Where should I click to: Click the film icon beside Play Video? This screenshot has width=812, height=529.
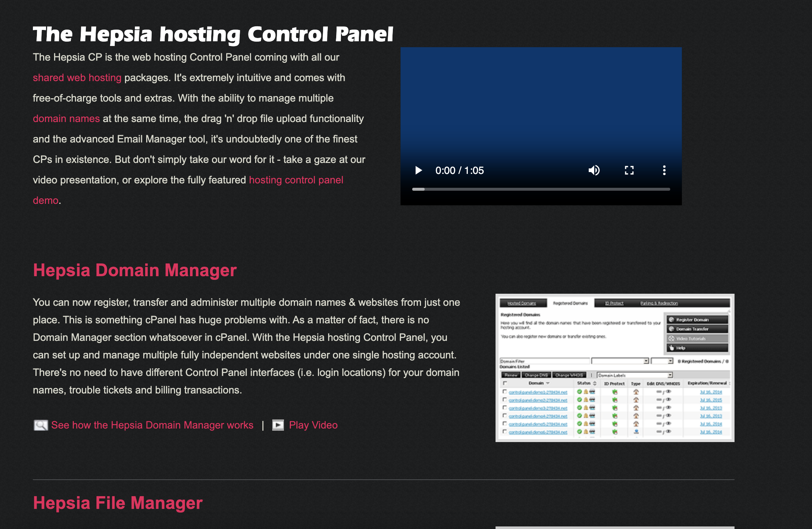(278, 425)
